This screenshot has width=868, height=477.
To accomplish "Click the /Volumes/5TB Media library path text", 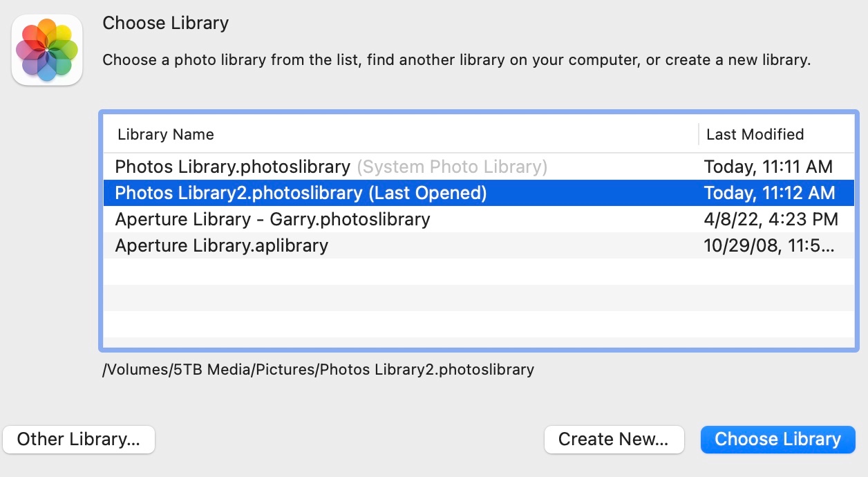I will pos(318,369).
